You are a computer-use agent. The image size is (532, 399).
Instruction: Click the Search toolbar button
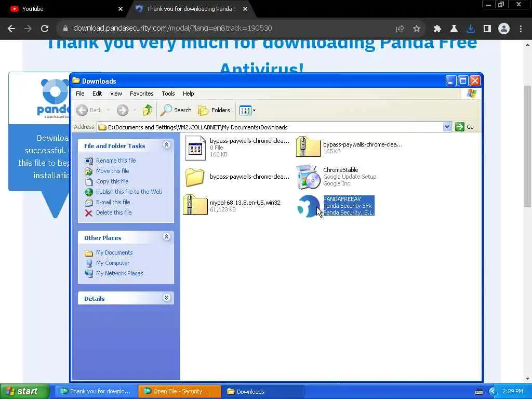pos(176,110)
